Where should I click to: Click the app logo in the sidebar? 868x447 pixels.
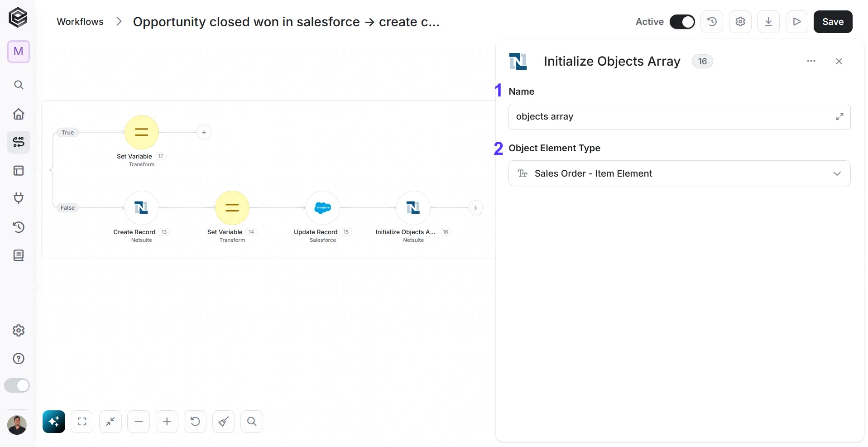coord(18,18)
